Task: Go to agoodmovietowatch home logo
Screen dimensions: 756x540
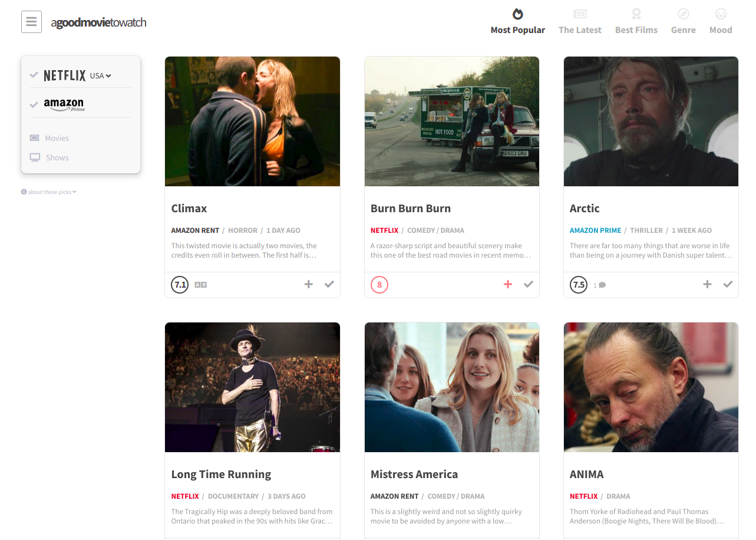Action: (98, 22)
